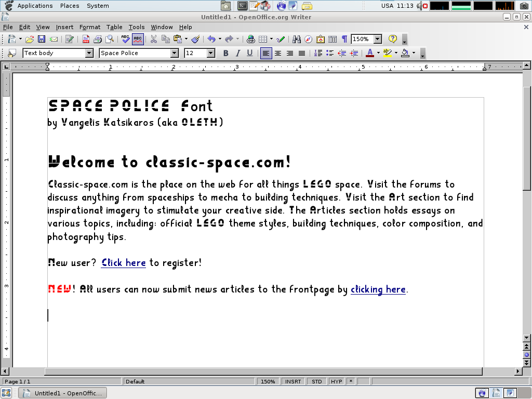
Task: Toggle Bold formatting
Action: click(225, 54)
